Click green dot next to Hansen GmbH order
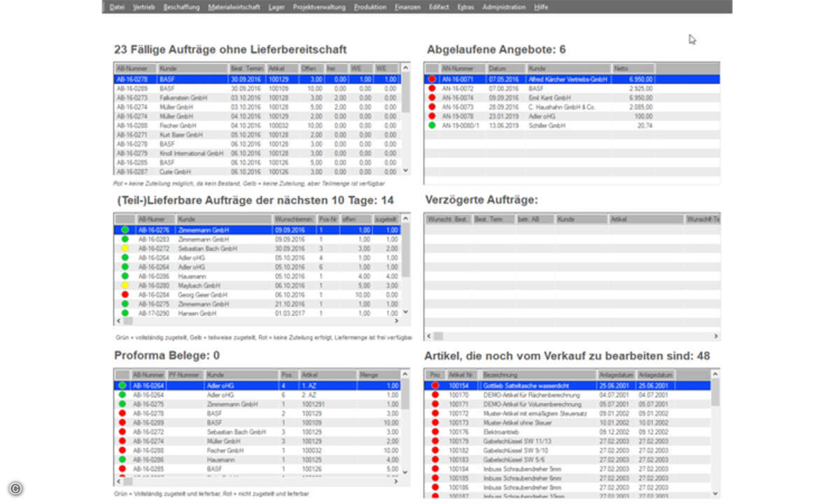 click(125, 313)
